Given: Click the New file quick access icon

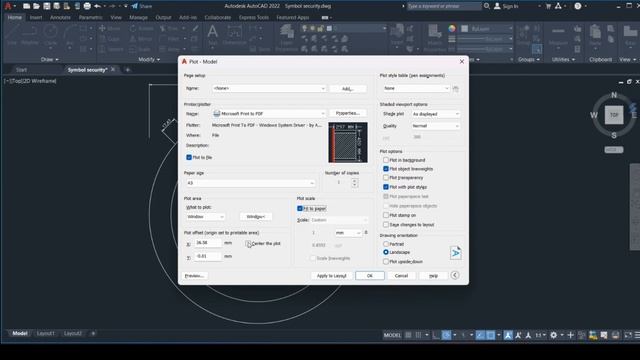Looking at the screenshot, I should pos(27,6).
